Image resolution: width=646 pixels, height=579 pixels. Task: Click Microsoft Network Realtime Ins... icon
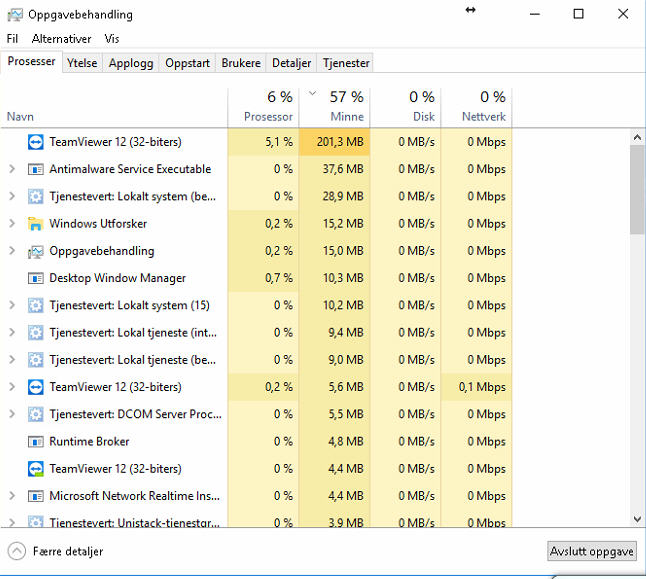pos(35,496)
